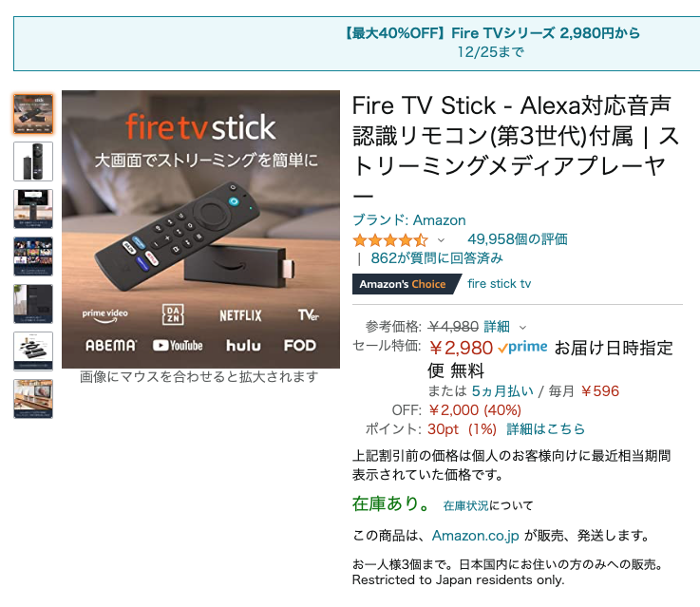Expand the star rating dropdown chevron
Viewport: 700px width, 607px height.
[441, 240]
